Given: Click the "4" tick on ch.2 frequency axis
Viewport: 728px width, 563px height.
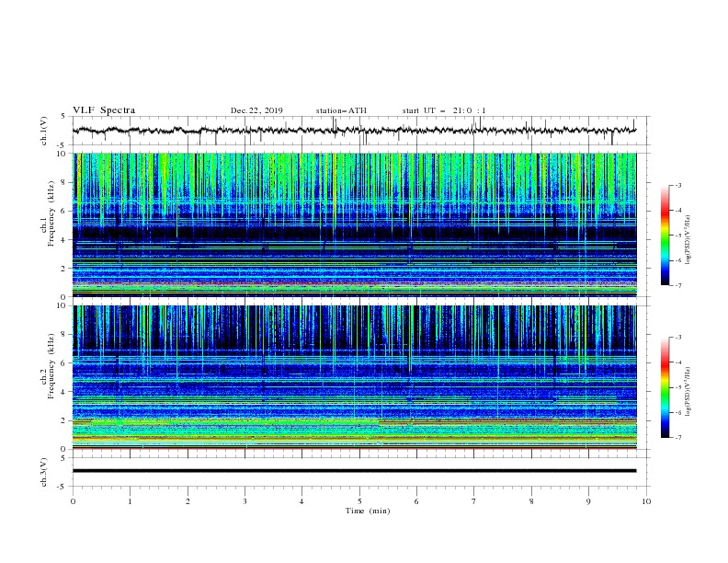Looking at the screenshot, I should pyautogui.click(x=65, y=392).
